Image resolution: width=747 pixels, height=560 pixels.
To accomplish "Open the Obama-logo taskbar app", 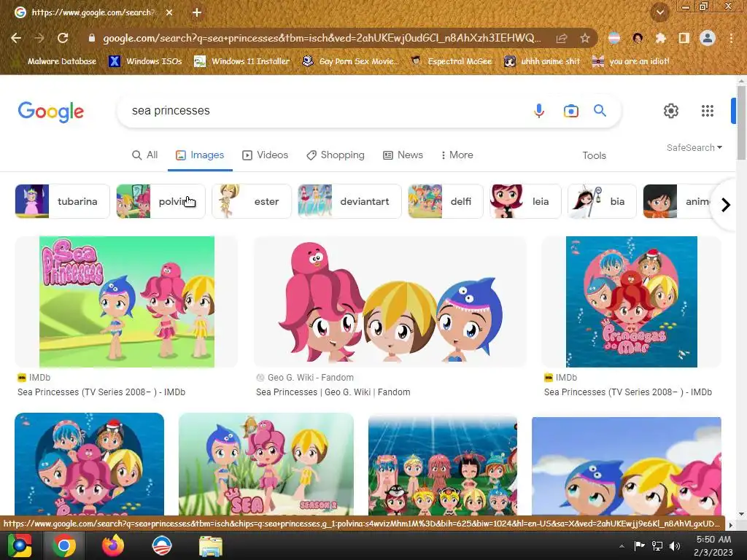I will pos(161,545).
